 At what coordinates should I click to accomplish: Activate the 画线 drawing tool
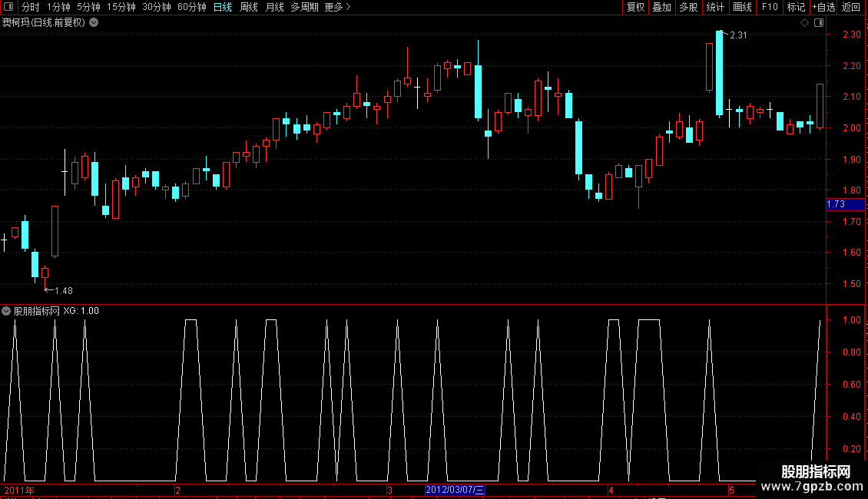(x=742, y=7)
